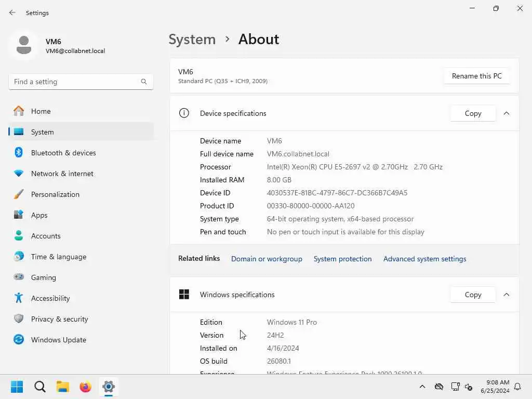
Task: Click the OS build value 26080.1
Action: (279, 361)
